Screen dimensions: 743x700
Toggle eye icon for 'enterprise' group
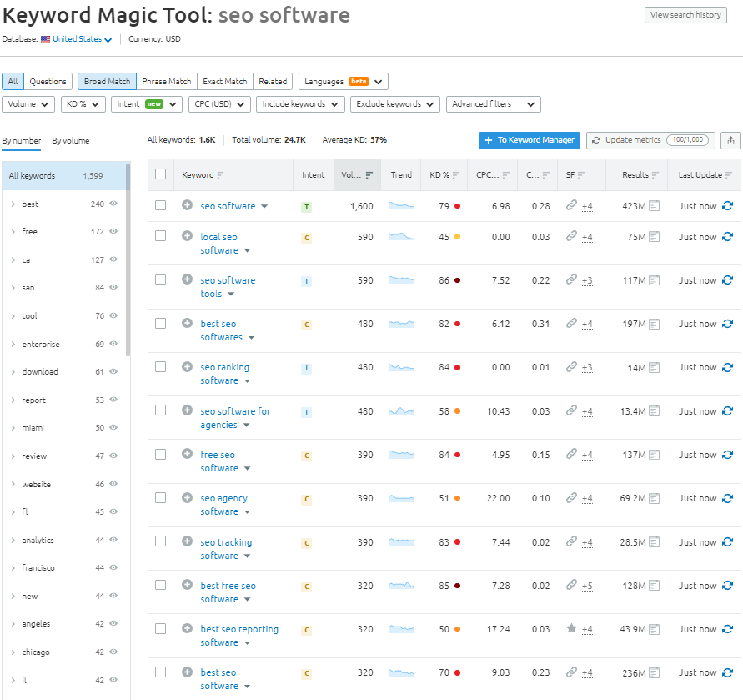point(113,344)
